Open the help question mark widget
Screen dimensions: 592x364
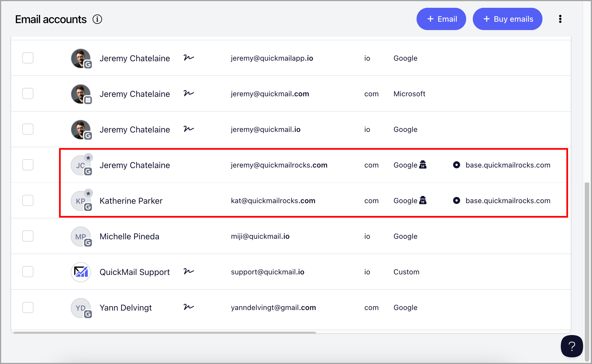point(572,346)
